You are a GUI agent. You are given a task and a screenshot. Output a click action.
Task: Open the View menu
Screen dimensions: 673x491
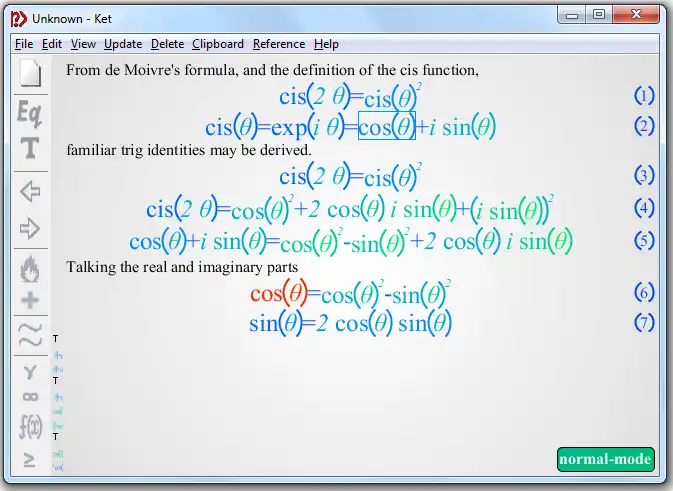83,44
